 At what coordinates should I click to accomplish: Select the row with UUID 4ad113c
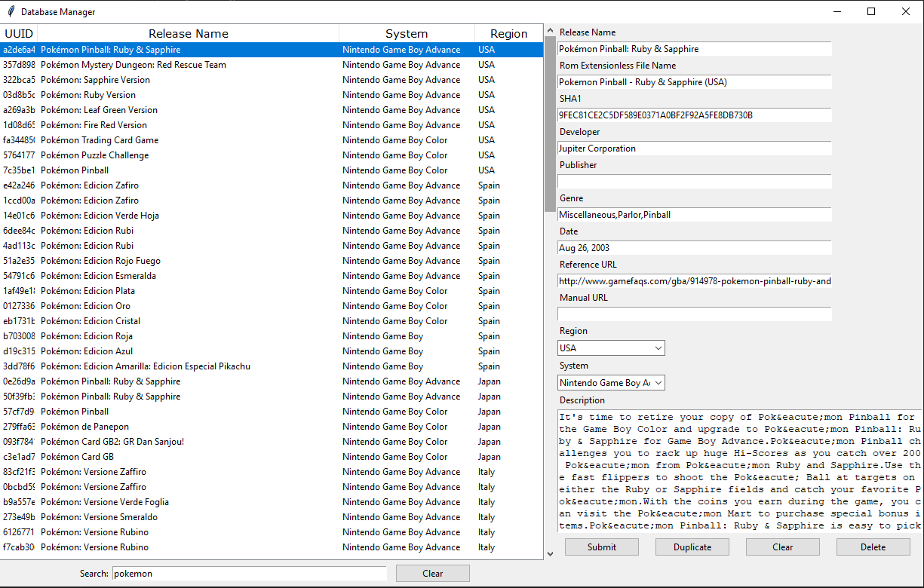tap(272, 246)
